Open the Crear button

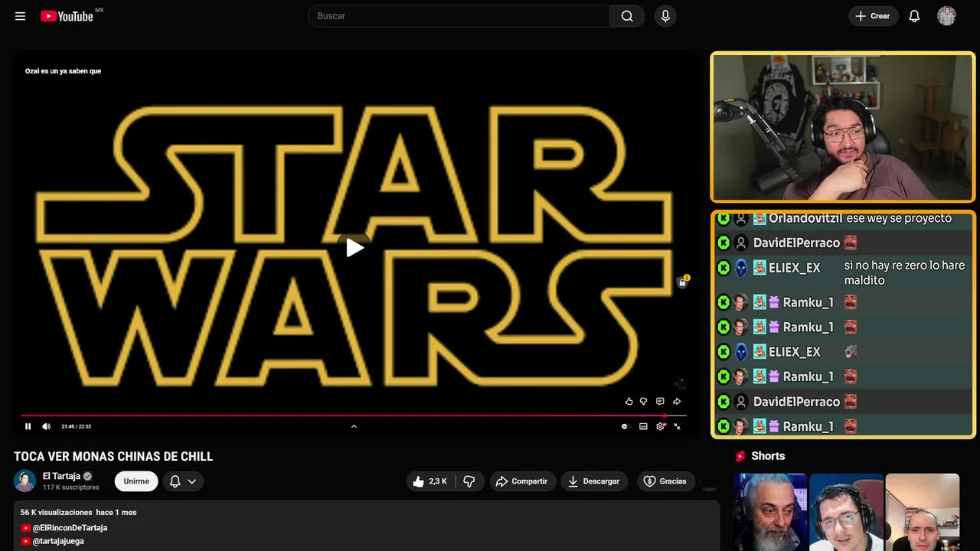pyautogui.click(x=873, y=16)
